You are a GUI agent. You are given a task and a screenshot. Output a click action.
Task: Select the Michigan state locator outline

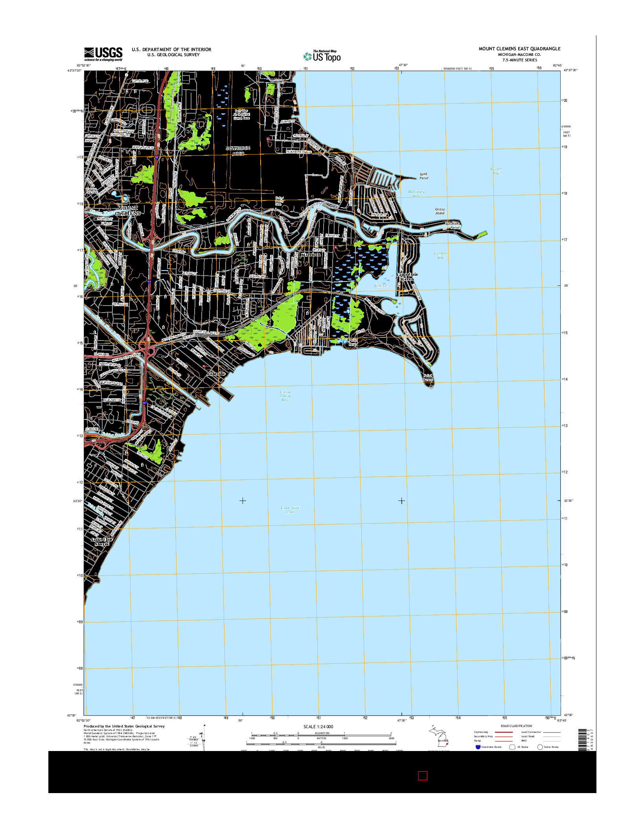(438, 736)
